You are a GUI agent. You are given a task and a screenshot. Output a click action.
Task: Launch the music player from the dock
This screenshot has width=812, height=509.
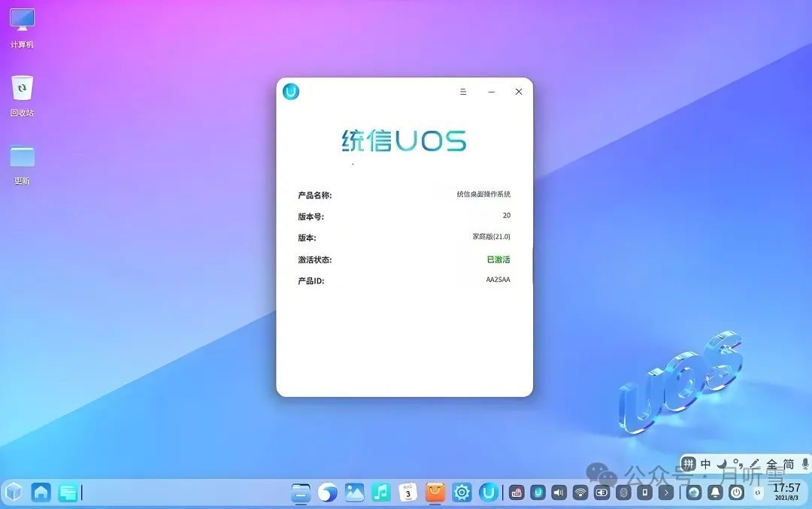click(x=381, y=492)
